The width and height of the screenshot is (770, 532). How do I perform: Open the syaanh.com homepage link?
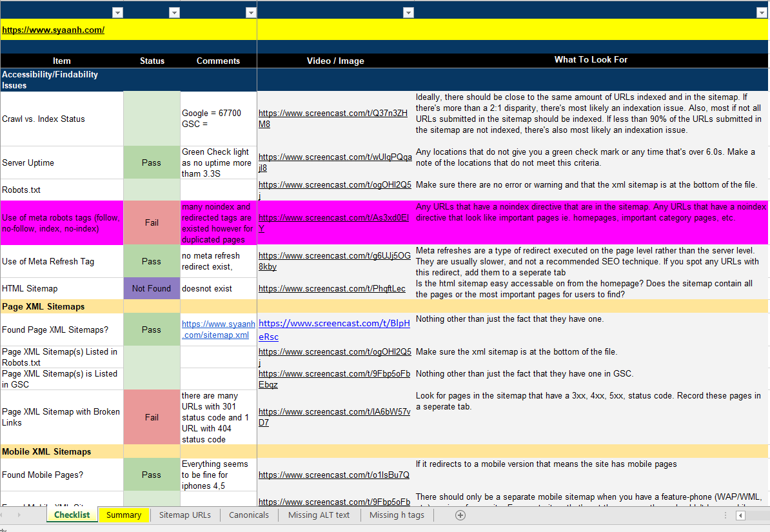53,30
